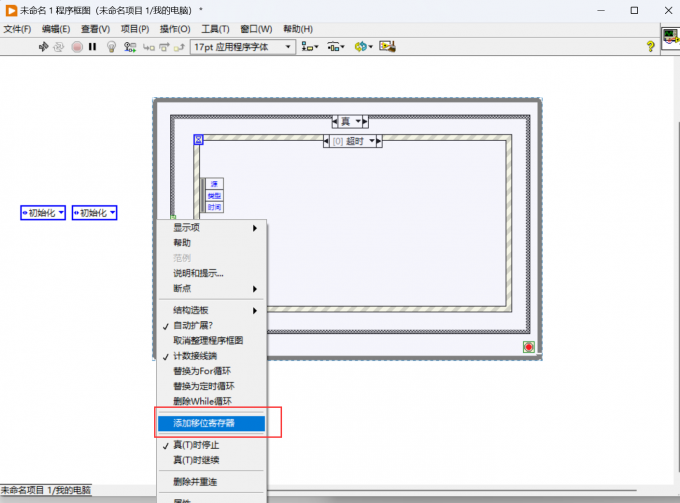Pause execution with the pause button

tap(92, 46)
